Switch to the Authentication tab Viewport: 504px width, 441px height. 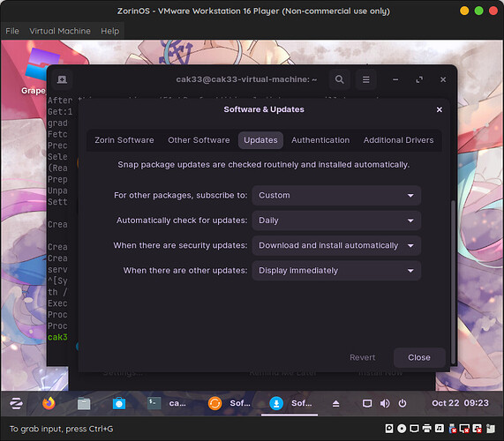coord(320,140)
